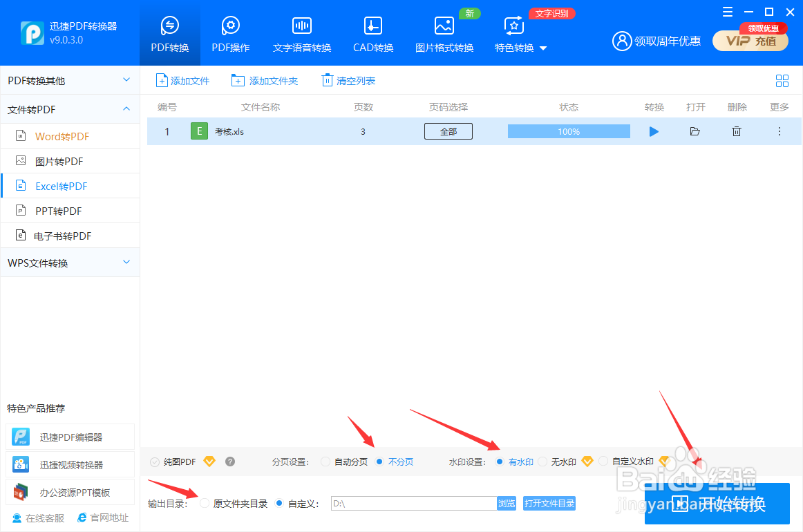This screenshot has width=803, height=532.
Task: Open the 在线客服 support link
Action: coord(37,517)
